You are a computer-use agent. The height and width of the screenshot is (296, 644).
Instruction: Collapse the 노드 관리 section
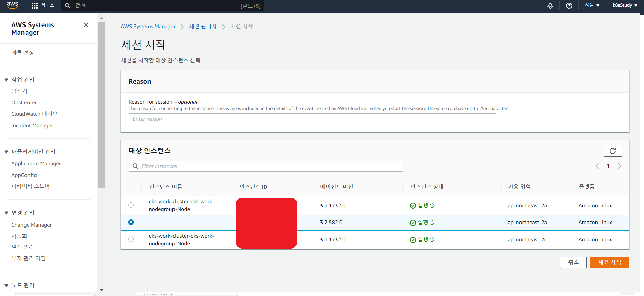click(x=6, y=286)
